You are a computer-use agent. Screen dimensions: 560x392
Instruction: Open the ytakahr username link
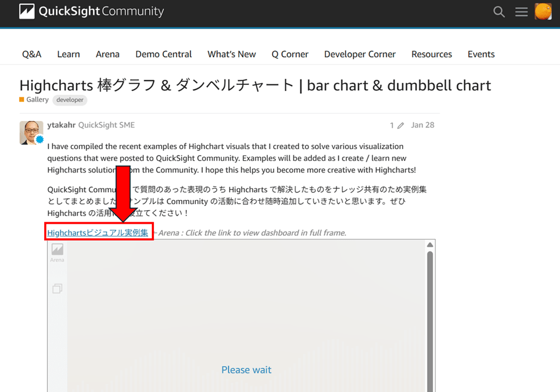click(x=61, y=125)
